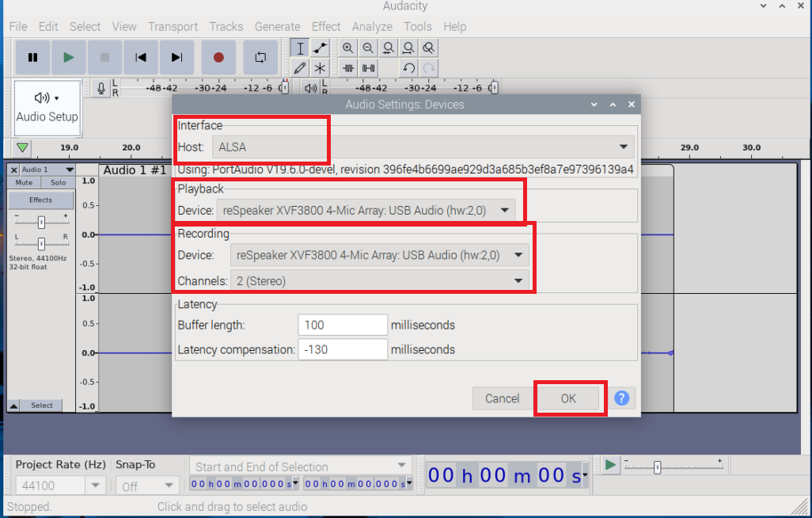Click Fit selection to width icon
Image resolution: width=812 pixels, height=518 pixels.
click(388, 48)
